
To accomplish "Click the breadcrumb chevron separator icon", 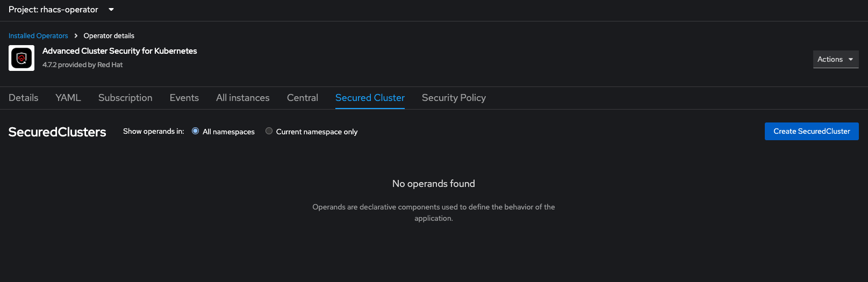I will [x=76, y=35].
